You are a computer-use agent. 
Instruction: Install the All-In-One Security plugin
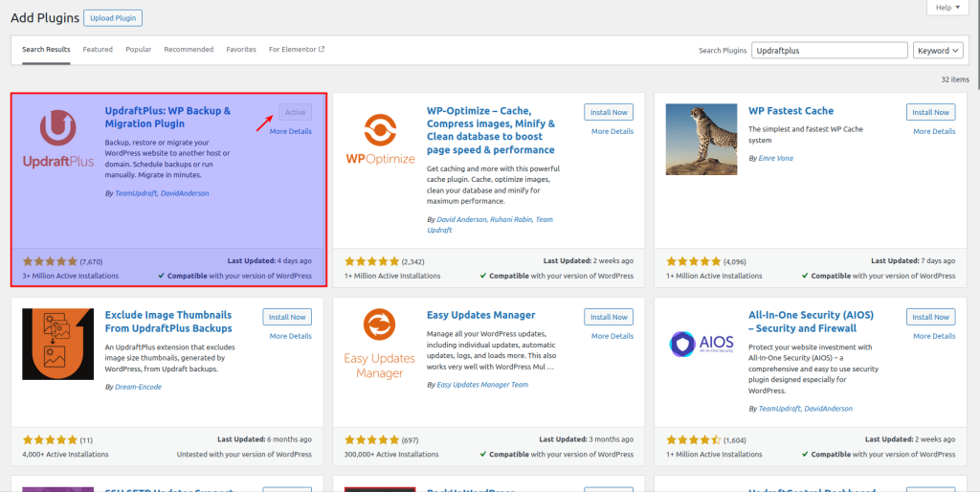(x=930, y=317)
